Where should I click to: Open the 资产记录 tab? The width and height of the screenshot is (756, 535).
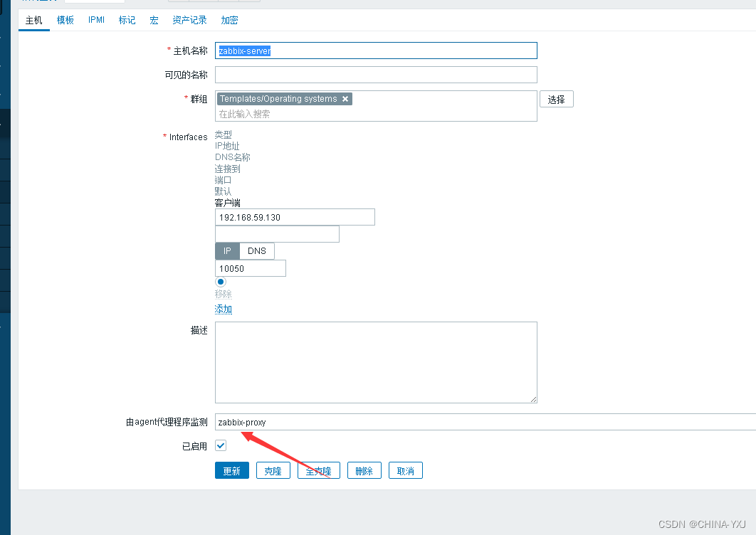[189, 20]
